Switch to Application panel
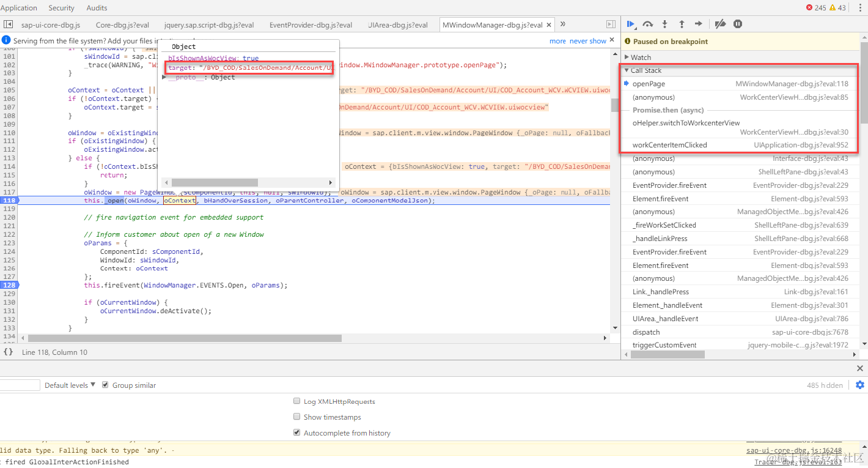Screen dimensions: 868x468 pyautogui.click(x=19, y=8)
